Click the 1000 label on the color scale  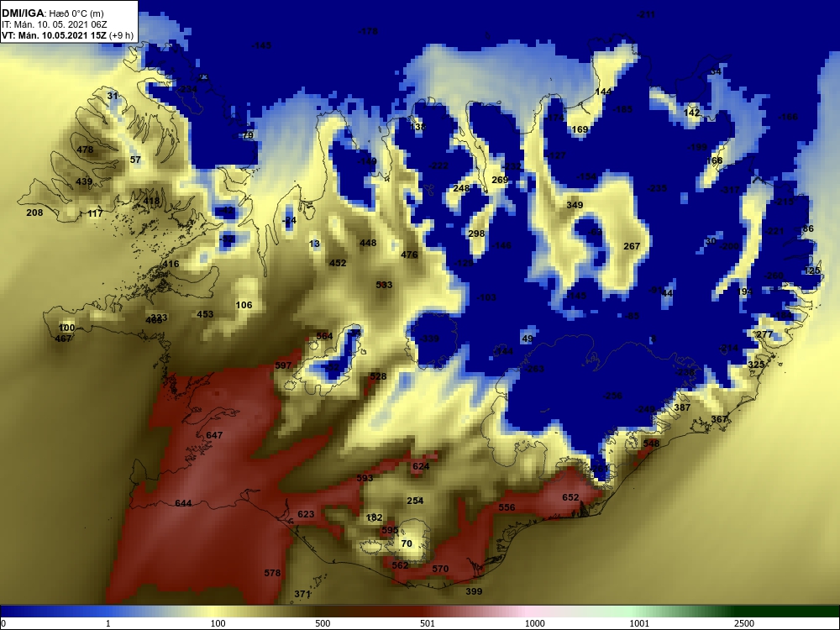(534, 623)
